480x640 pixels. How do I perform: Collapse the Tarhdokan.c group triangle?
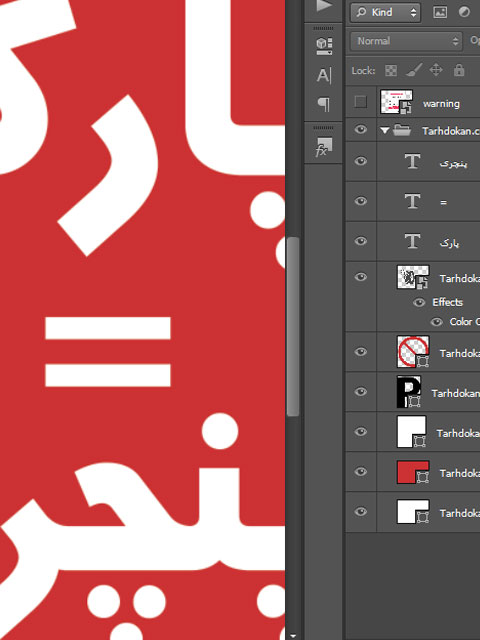pyautogui.click(x=384, y=131)
